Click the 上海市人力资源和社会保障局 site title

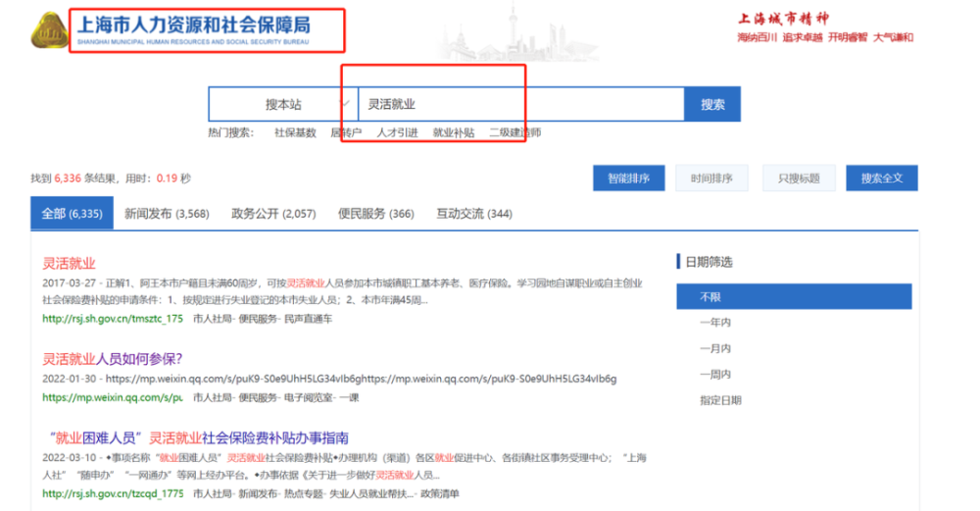[194, 26]
